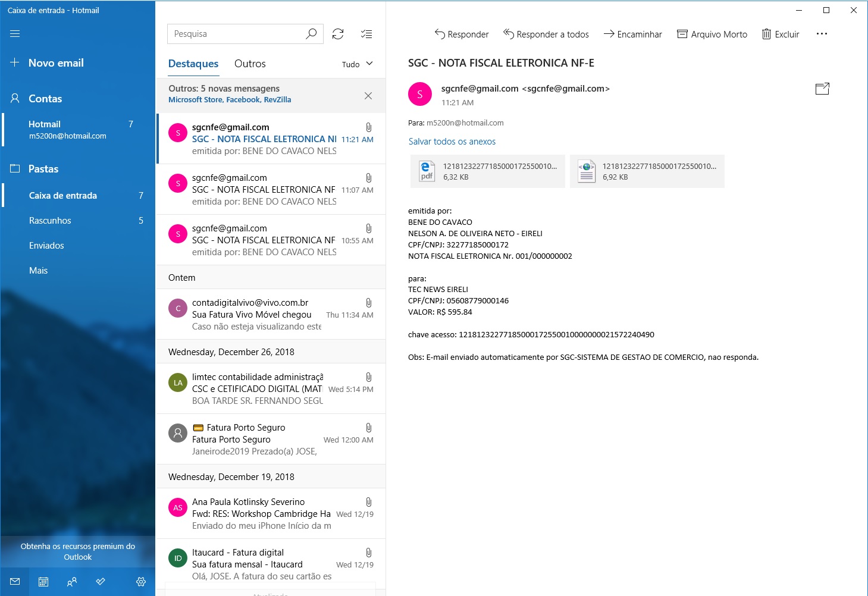
Task: Archive email with Arquivo Morto
Action: [x=712, y=34]
